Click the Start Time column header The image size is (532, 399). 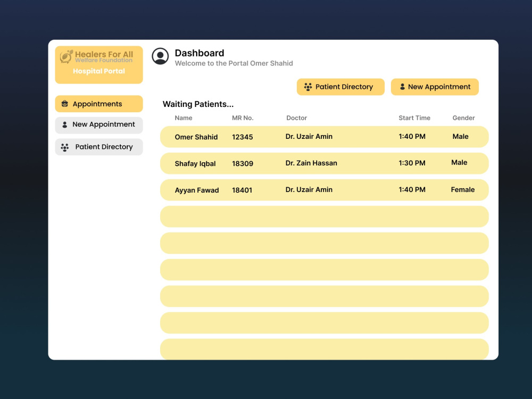click(x=414, y=118)
